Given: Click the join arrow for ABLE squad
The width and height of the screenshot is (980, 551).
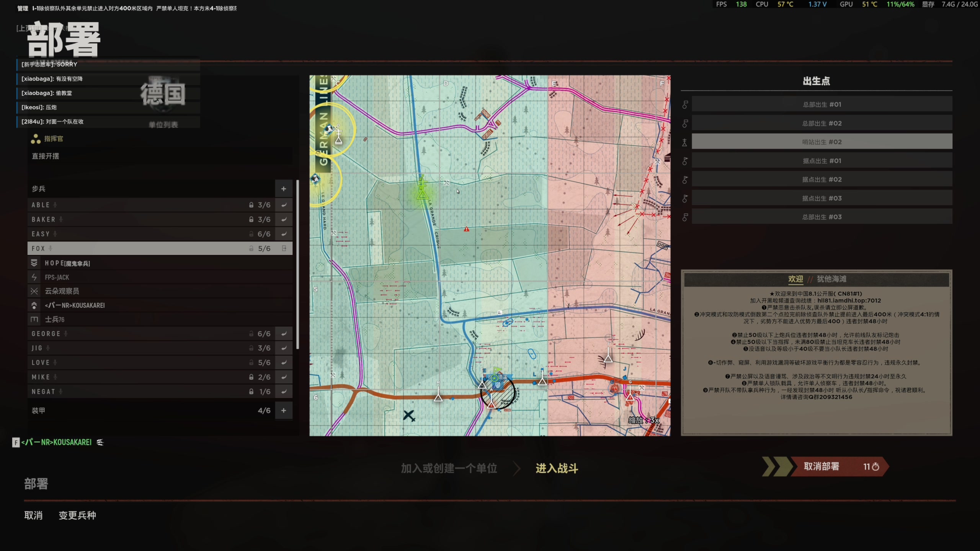Looking at the screenshot, I should click(284, 205).
